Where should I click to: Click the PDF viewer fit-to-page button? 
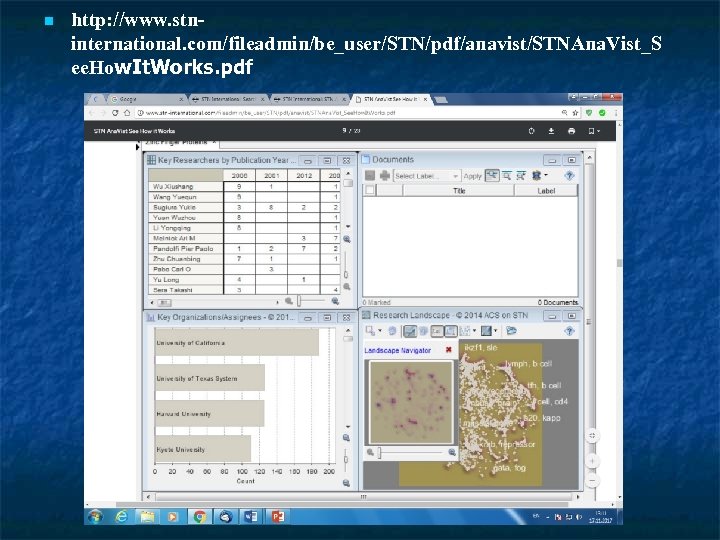click(592, 435)
